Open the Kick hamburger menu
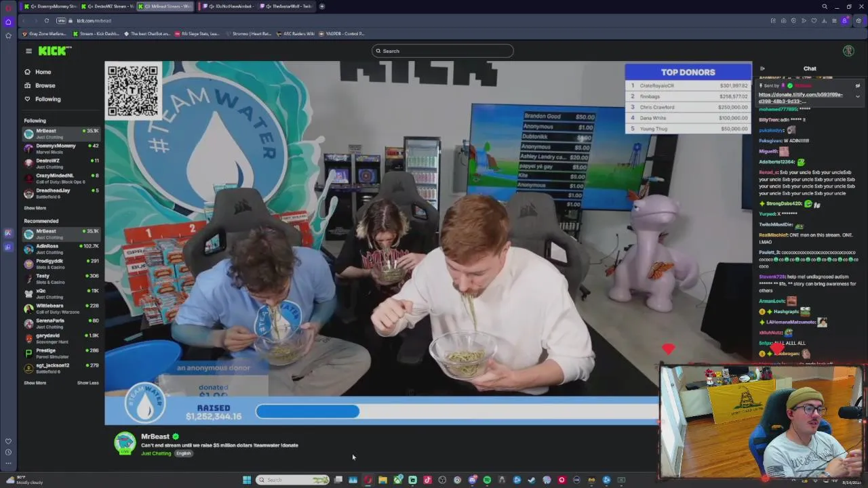868x488 pixels. [x=28, y=51]
